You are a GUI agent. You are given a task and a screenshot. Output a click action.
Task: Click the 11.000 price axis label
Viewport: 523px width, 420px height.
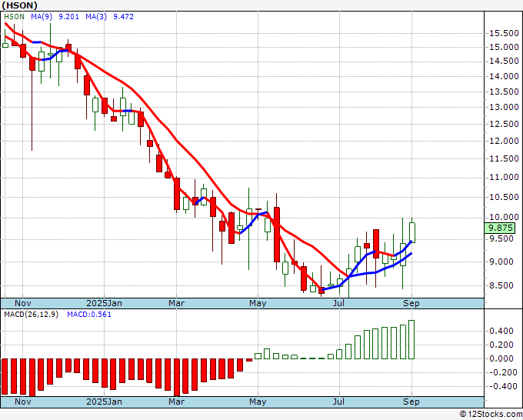pyautogui.click(x=504, y=178)
